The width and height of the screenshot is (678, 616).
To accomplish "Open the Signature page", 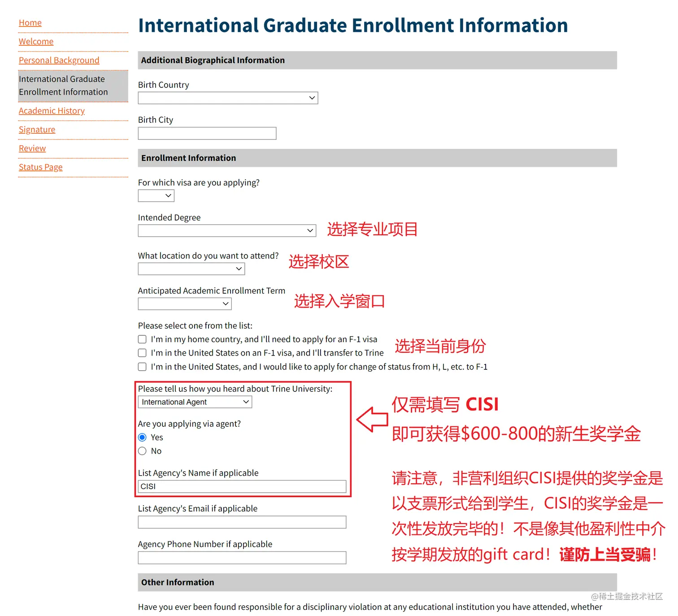I will [37, 130].
